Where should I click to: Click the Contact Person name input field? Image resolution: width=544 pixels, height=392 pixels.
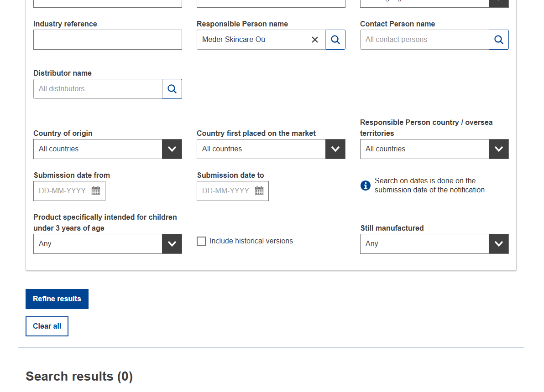424,40
